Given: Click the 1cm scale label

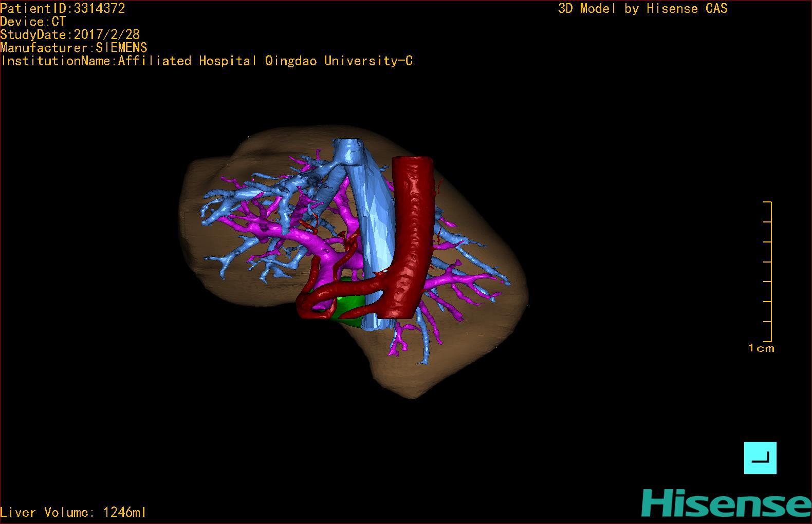Looking at the screenshot, I should click(x=761, y=348).
